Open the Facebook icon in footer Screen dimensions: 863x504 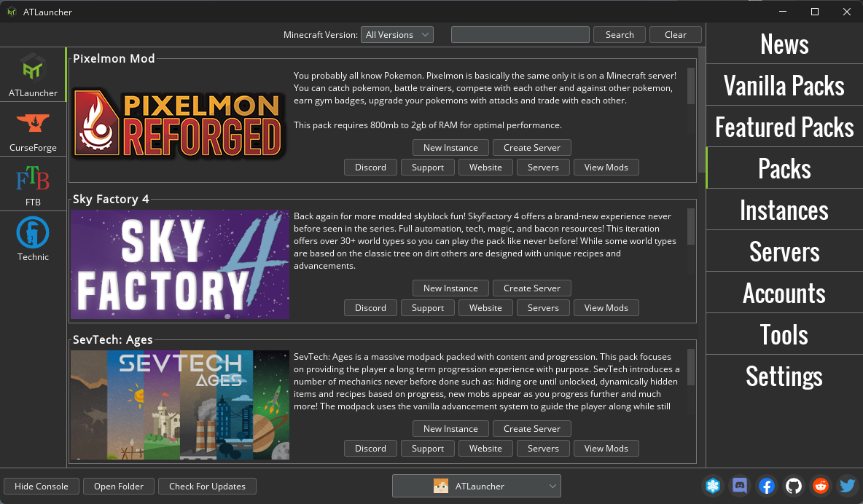point(767,486)
